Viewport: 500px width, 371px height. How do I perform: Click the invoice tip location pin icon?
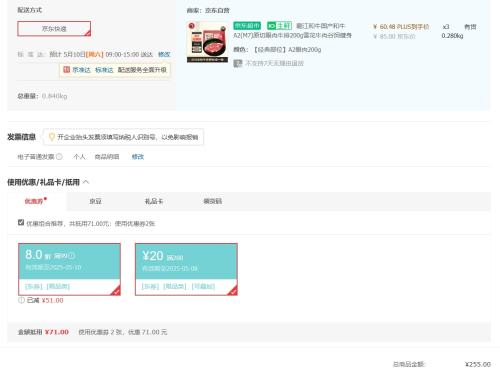(x=52, y=137)
